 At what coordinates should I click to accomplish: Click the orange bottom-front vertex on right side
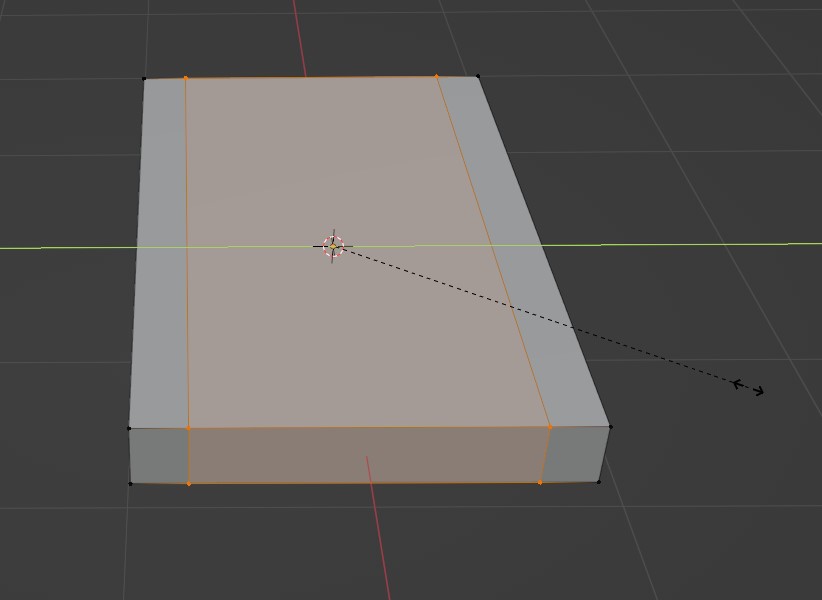[x=541, y=482]
